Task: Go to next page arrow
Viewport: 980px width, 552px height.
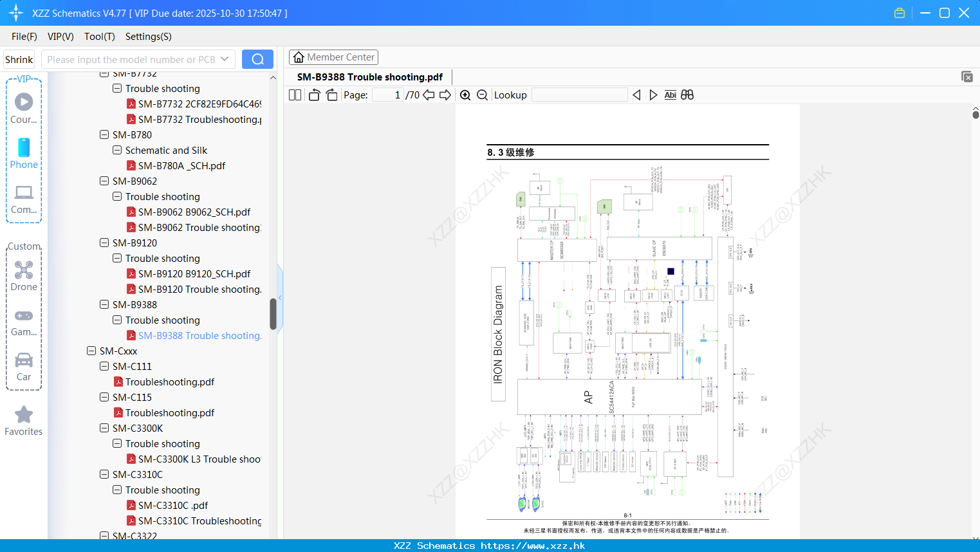Action: [x=445, y=95]
